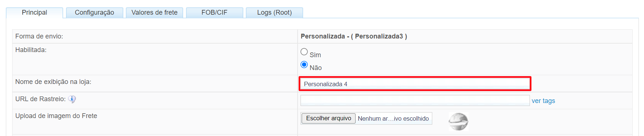Click the Habilitada label
Viewport: 644px width, 136px height.
click(31, 50)
